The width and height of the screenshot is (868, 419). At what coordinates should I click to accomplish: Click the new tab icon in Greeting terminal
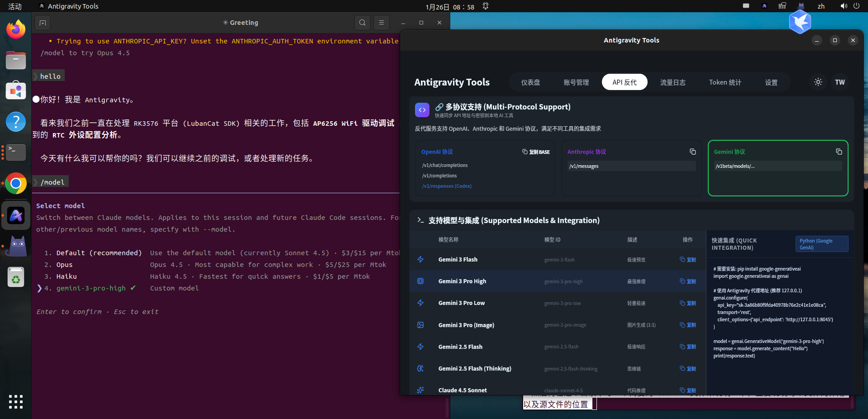pos(43,23)
